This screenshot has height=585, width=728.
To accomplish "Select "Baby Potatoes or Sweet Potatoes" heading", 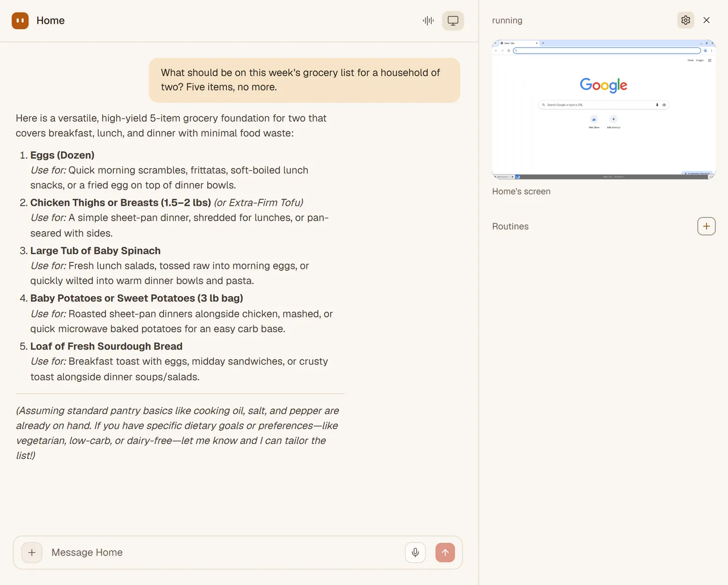I will [136, 298].
